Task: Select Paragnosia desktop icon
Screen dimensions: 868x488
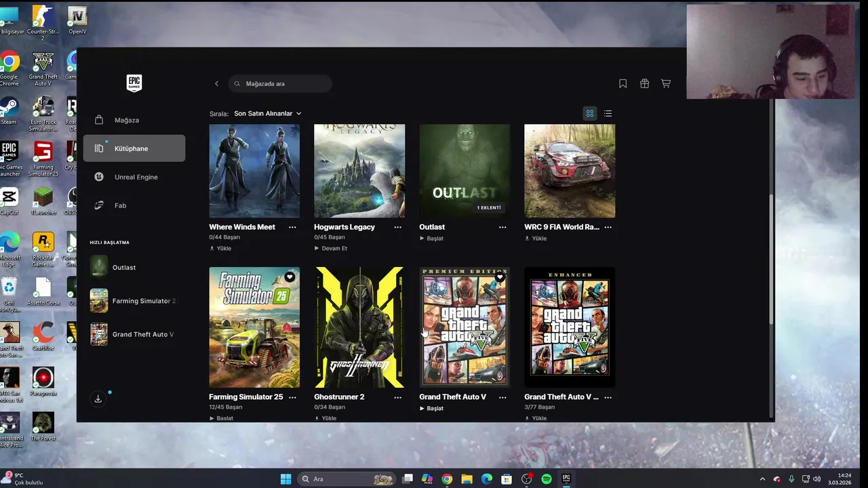Action: pos(43,382)
